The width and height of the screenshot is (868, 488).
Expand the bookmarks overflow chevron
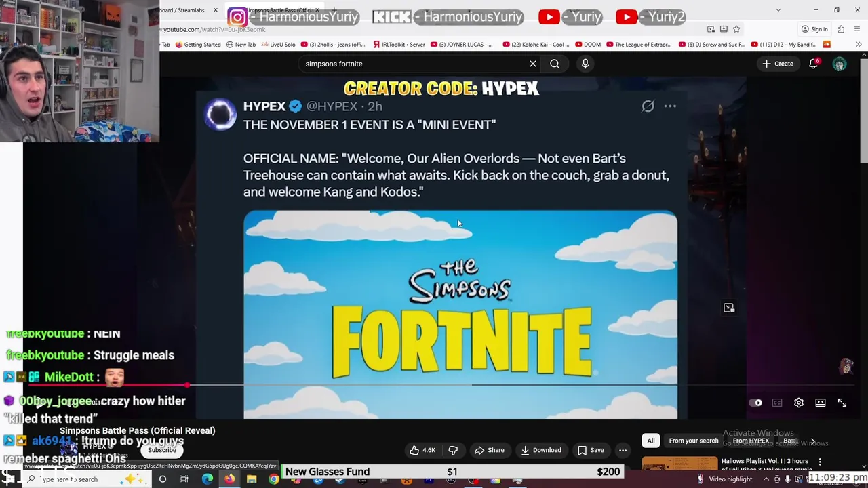click(858, 45)
